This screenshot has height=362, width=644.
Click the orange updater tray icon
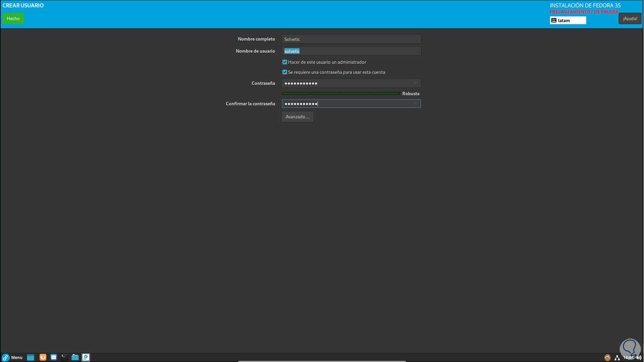(608, 357)
